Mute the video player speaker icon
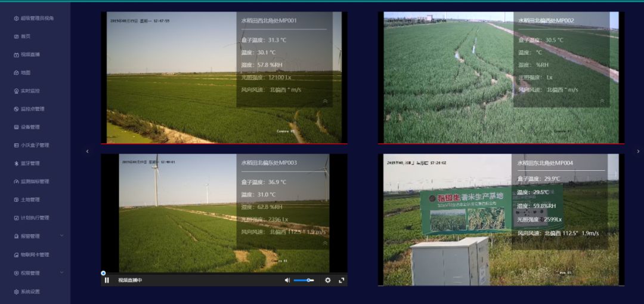This screenshot has width=644, height=304. [x=287, y=280]
